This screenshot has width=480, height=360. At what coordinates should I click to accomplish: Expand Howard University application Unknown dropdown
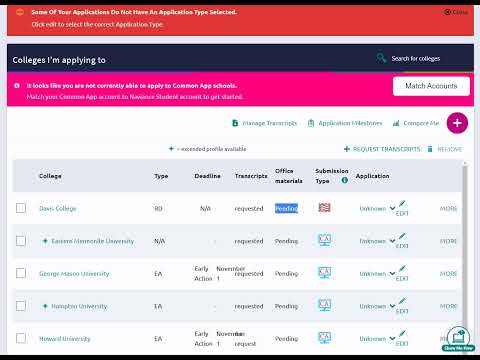pyautogui.click(x=377, y=339)
